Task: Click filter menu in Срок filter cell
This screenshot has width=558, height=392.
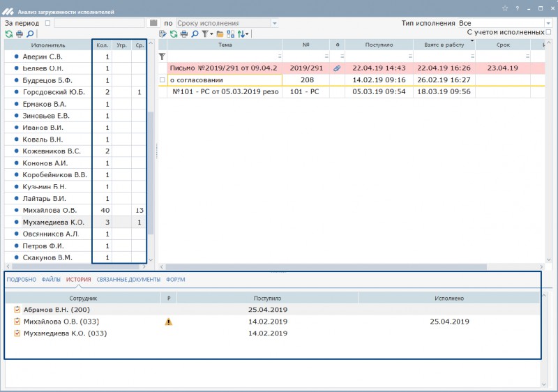Action: pos(528,56)
